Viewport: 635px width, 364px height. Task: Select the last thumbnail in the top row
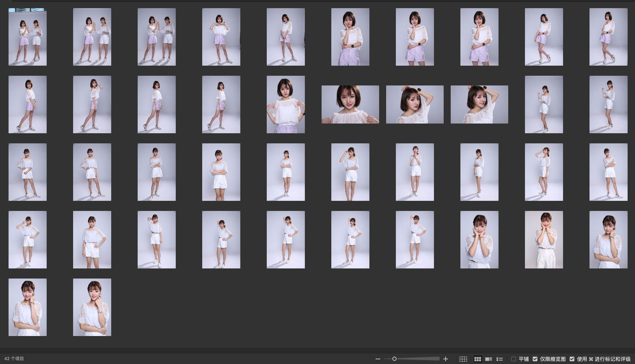point(608,37)
